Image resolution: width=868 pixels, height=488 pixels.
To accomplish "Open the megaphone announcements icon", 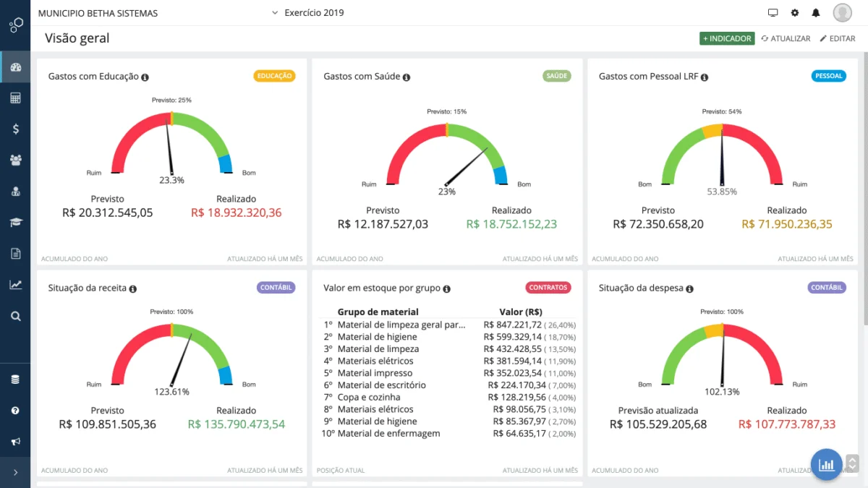I will (15, 442).
